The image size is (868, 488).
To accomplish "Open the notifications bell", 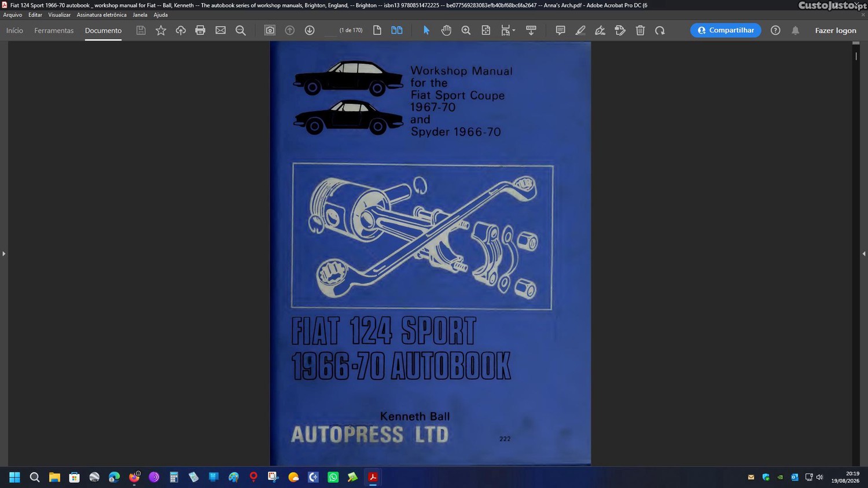I will tap(796, 30).
